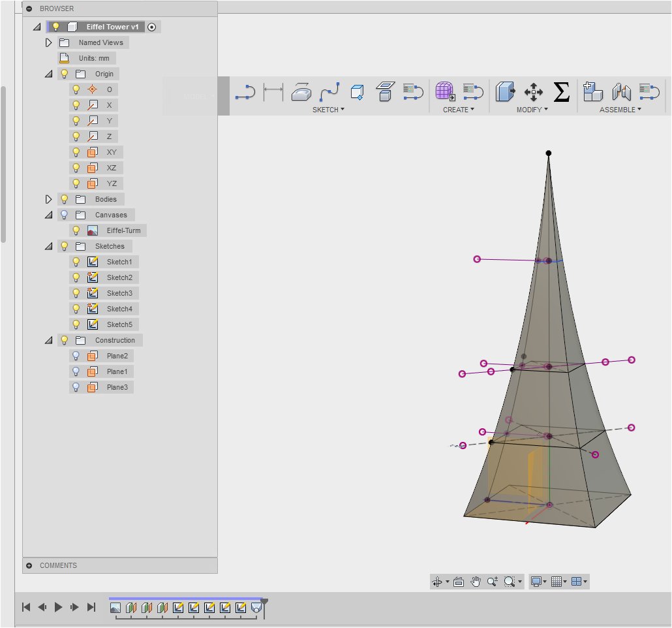This screenshot has width=672, height=628.
Task: Jump to timeline beginning
Action: pyautogui.click(x=26, y=607)
